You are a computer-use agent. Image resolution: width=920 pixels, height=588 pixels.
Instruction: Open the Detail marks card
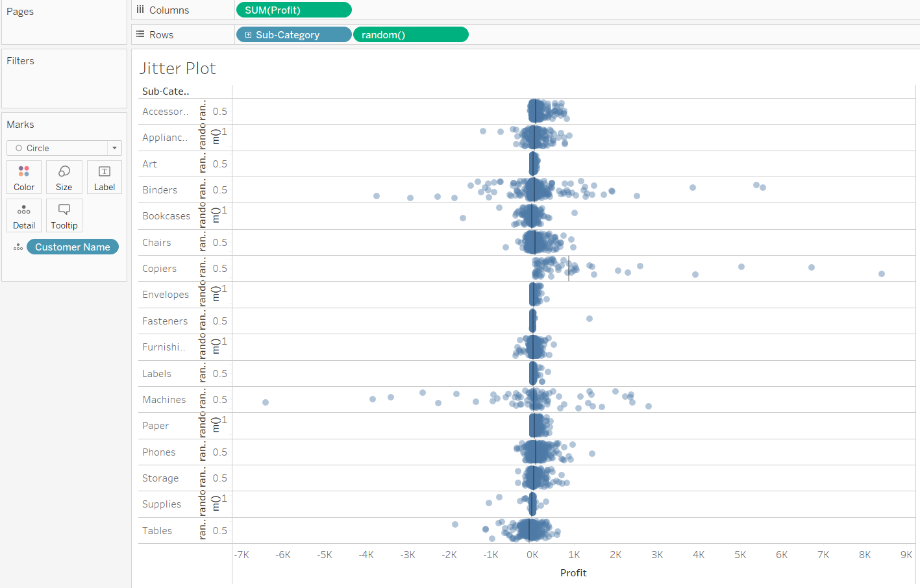[24, 215]
